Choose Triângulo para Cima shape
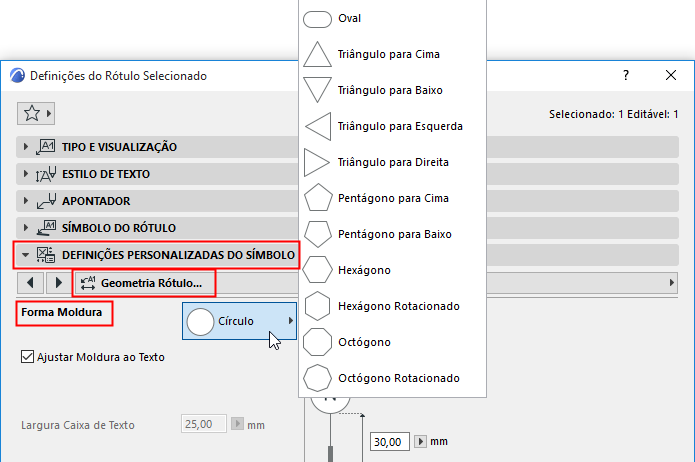The image size is (695, 462). tap(392, 54)
